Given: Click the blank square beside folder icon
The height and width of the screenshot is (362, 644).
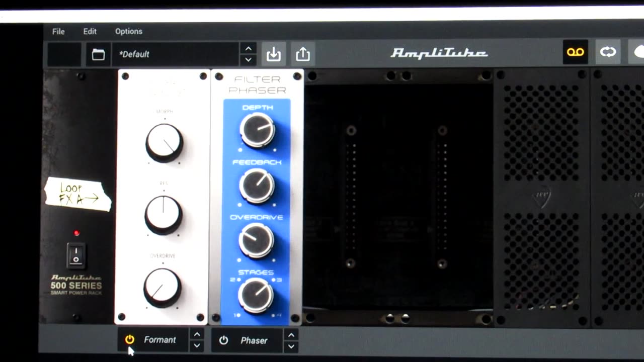Looking at the screenshot, I should [64, 54].
